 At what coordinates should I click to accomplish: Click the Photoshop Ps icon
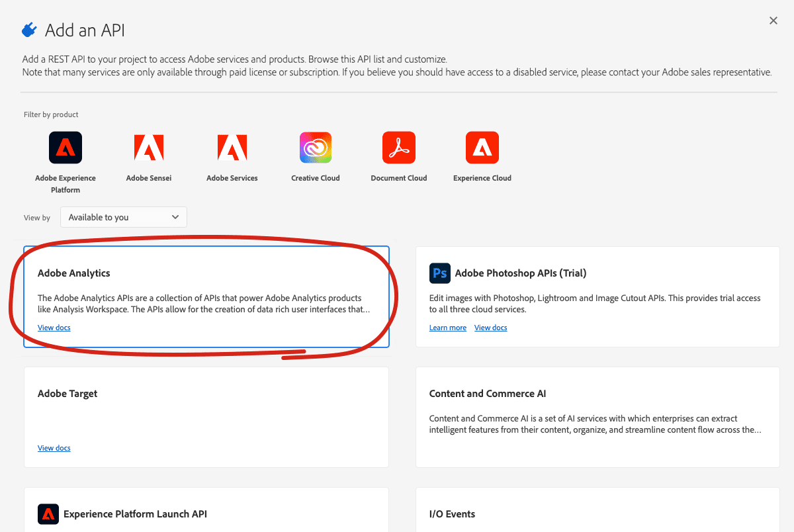[x=439, y=273]
